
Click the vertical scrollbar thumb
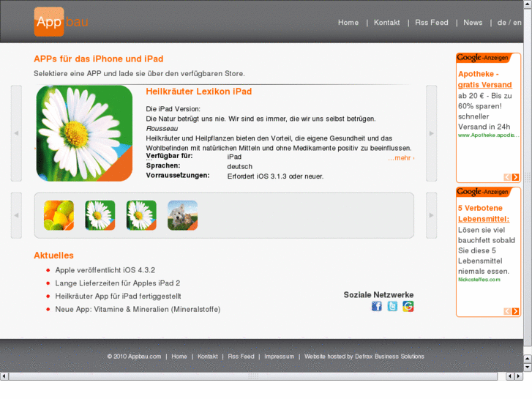coord(528,176)
